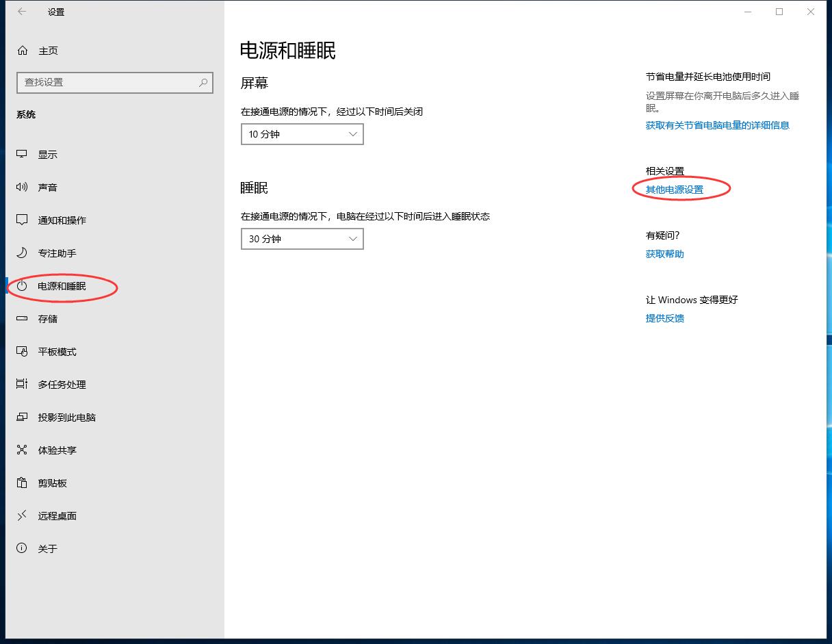Click the Power & sleep (电源和睡眠) icon
This screenshot has height=644, width=832.
coord(22,286)
